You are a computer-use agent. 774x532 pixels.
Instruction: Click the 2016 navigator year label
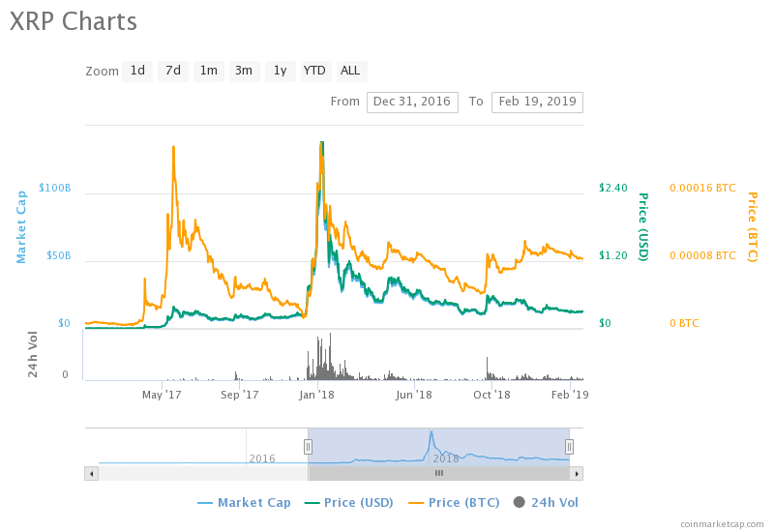(262, 458)
